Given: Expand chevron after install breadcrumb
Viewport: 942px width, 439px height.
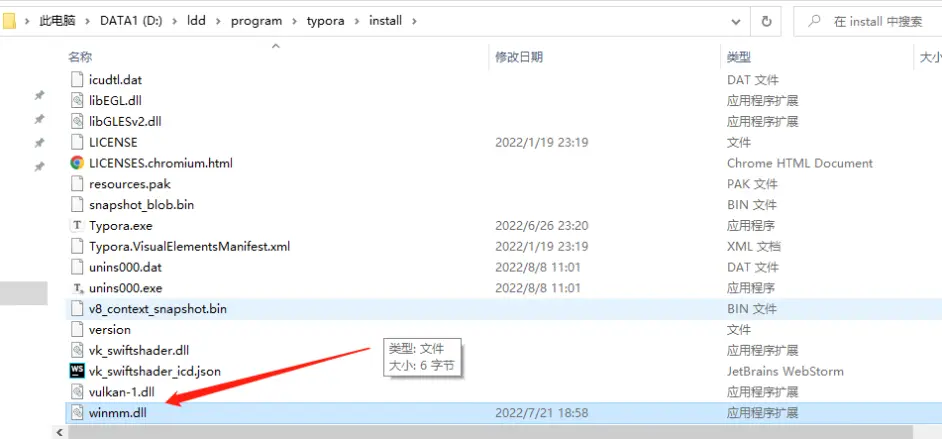Looking at the screenshot, I should (x=414, y=21).
